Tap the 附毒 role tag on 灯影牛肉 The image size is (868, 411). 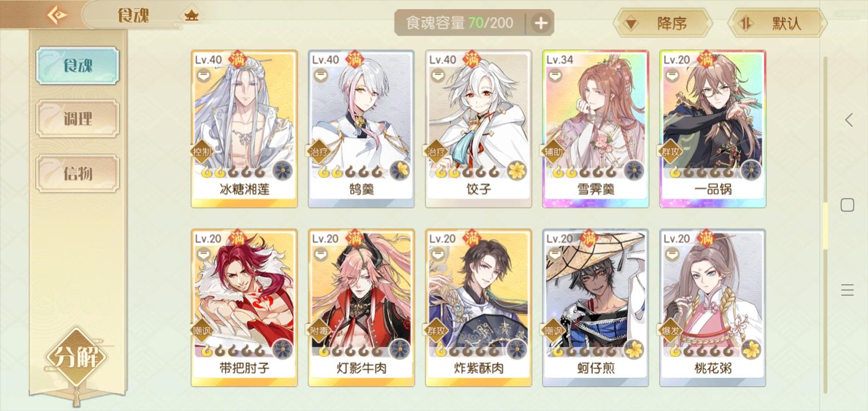[320, 331]
